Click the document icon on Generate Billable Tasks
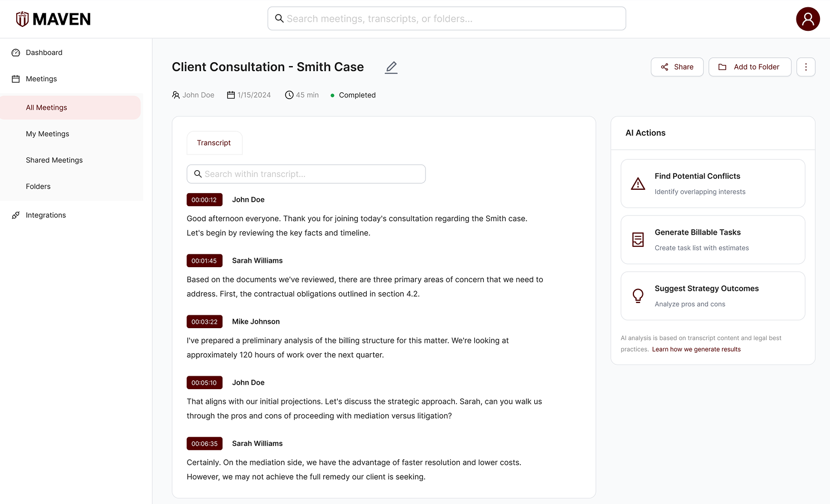This screenshot has width=830, height=504. pyautogui.click(x=638, y=239)
